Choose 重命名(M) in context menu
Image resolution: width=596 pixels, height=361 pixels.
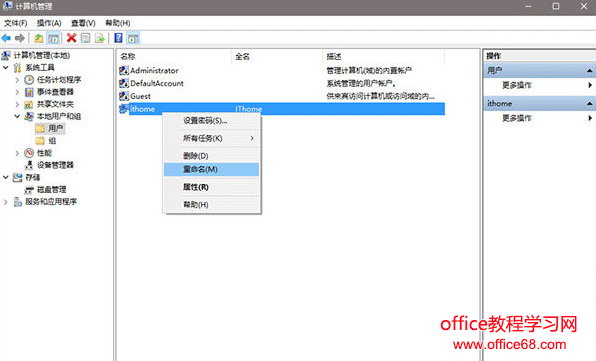(212, 169)
